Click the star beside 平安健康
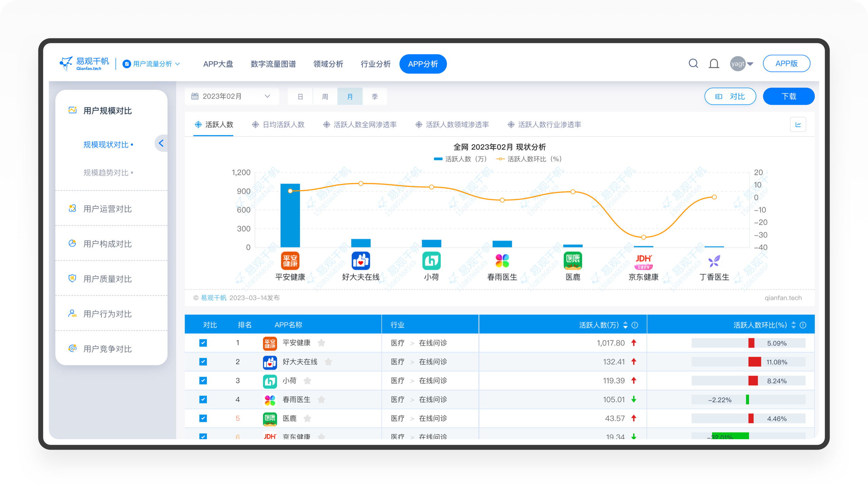868x488 pixels. point(321,343)
